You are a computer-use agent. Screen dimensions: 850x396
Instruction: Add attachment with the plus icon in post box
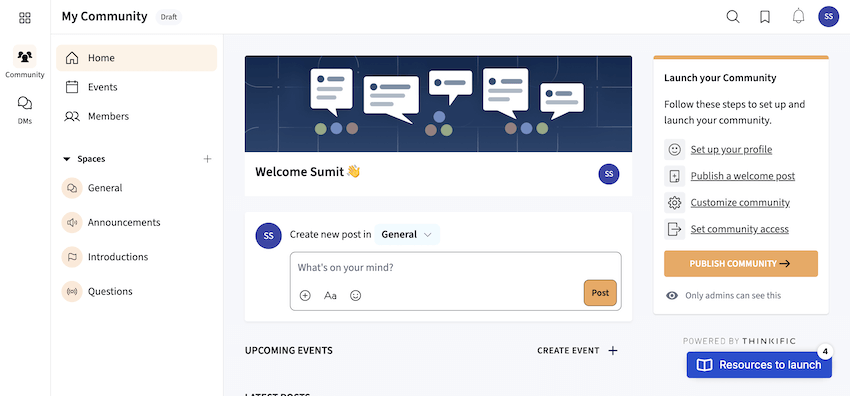click(x=305, y=295)
